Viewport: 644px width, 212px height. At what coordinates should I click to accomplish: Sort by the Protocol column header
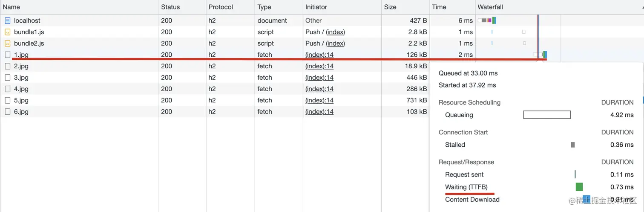coord(230,7)
